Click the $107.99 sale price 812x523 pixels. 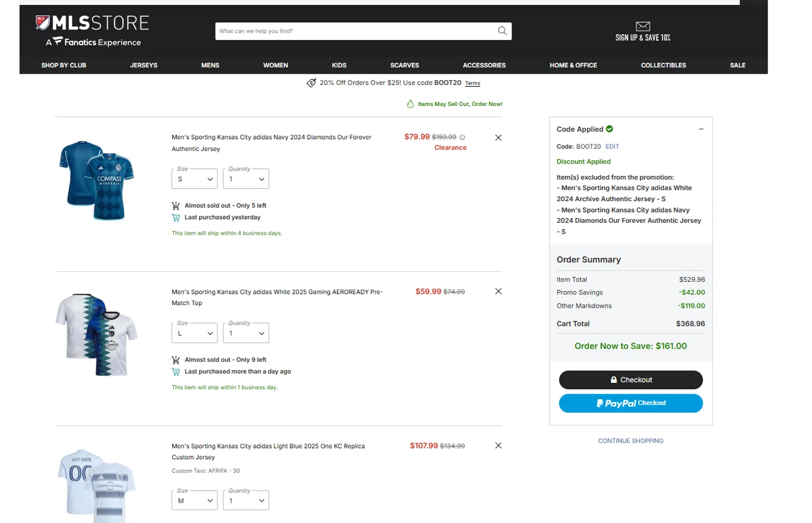[424, 446]
